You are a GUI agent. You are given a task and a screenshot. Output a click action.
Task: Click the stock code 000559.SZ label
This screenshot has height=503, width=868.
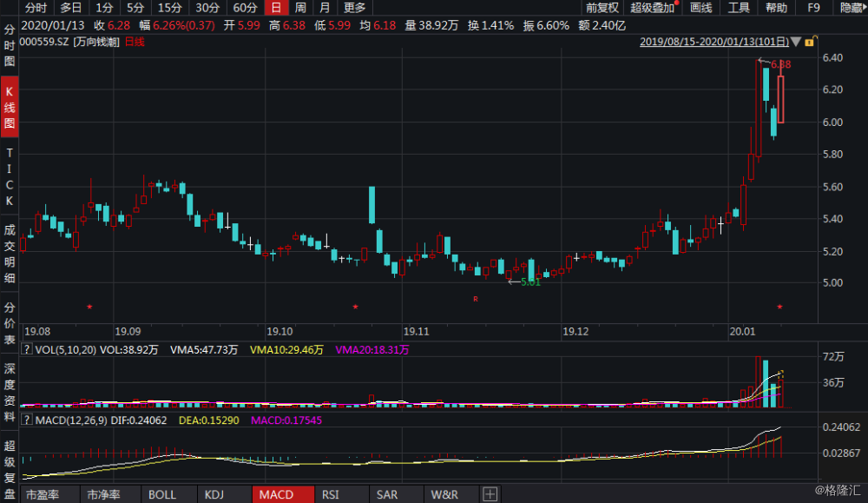[x=43, y=42]
